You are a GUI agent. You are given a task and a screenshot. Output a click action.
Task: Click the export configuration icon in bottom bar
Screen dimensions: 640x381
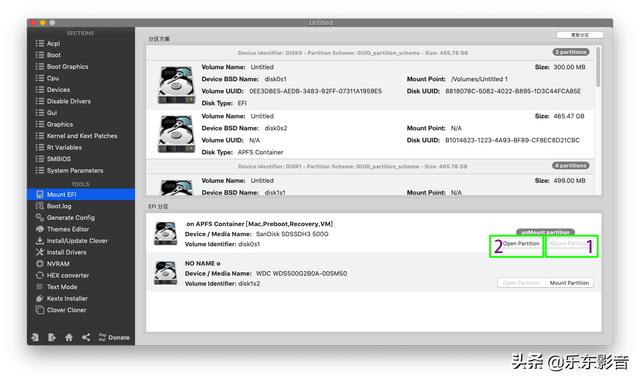52,337
